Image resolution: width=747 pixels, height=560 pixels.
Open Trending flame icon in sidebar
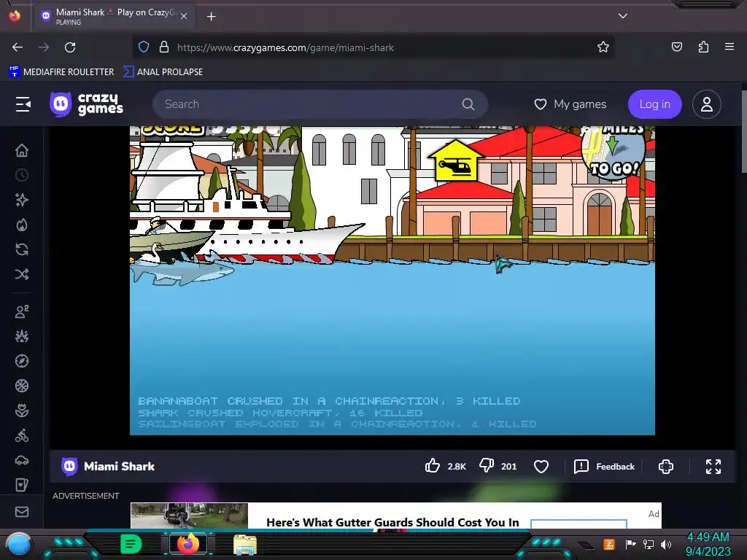coord(22,225)
